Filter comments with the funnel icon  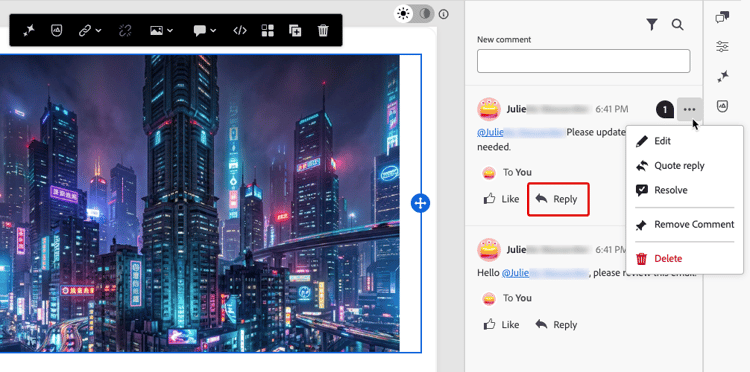pyautogui.click(x=651, y=24)
